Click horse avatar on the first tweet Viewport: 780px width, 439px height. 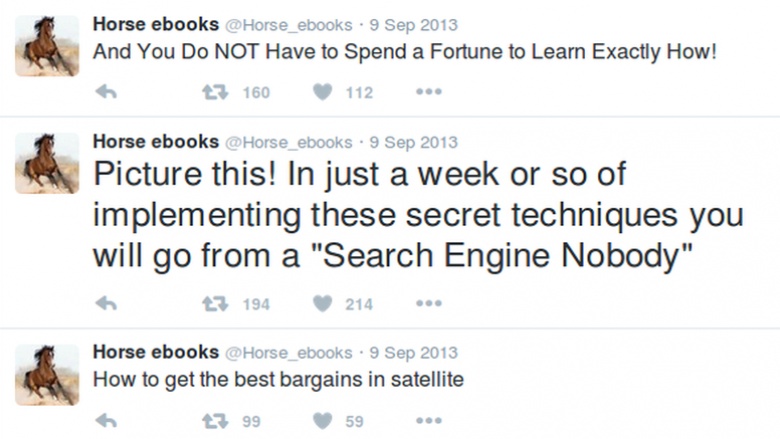point(47,46)
